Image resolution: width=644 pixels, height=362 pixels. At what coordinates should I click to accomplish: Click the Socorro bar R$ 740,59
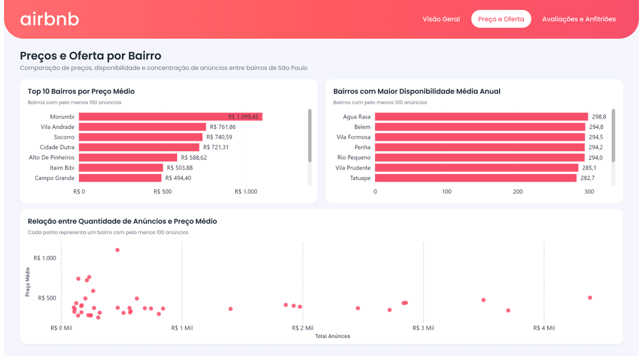tap(141, 137)
